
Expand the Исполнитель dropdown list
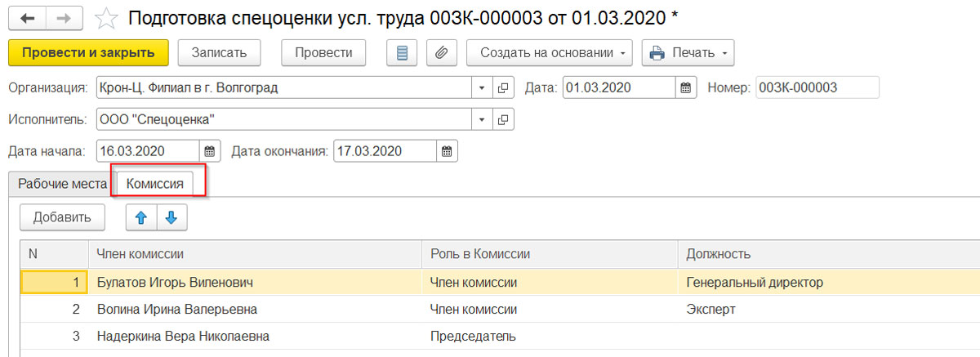(482, 120)
